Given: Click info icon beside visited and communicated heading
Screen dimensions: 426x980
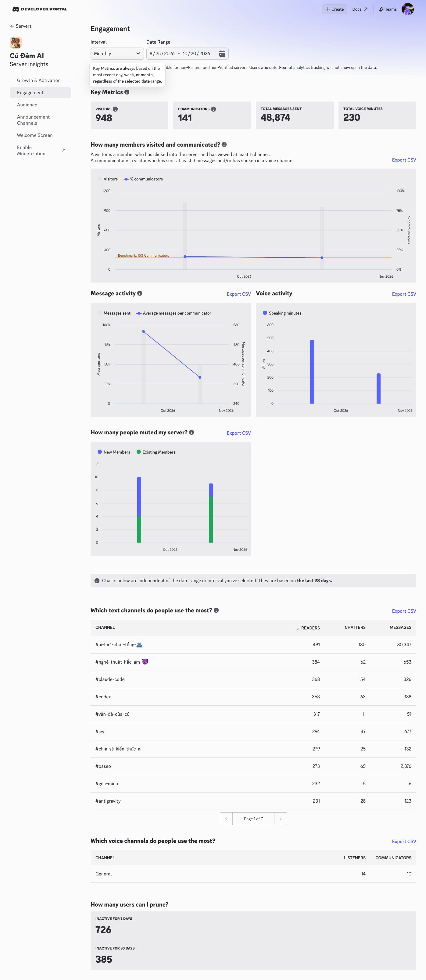Looking at the screenshot, I should tap(224, 144).
